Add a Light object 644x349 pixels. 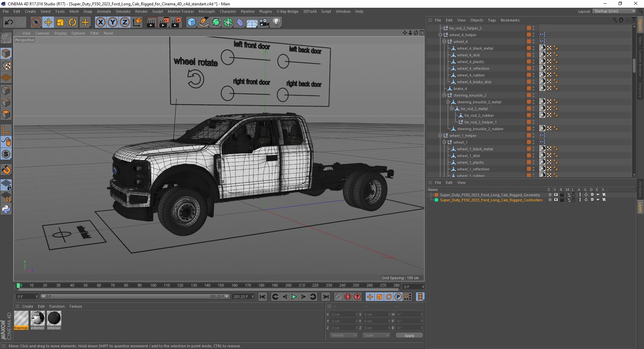tap(276, 22)
